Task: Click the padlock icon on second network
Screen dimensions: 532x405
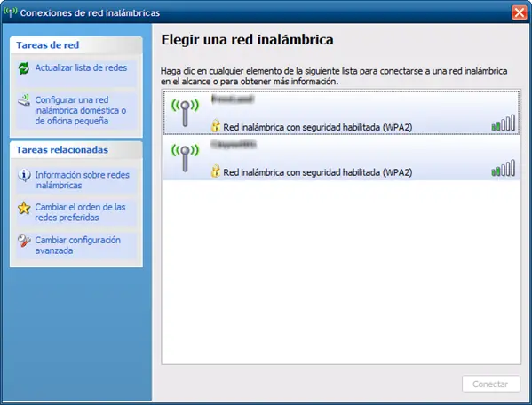Action: point(216,171)
